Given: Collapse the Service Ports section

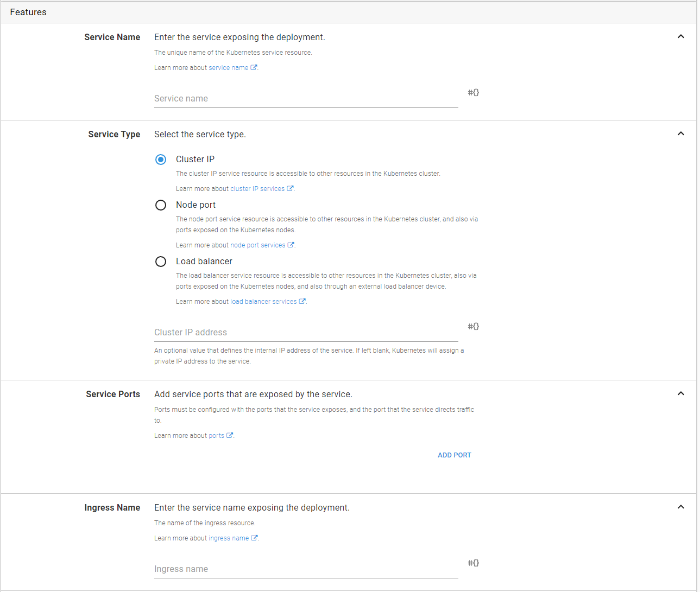Looking at the screenshot, I should pos(680,394).
